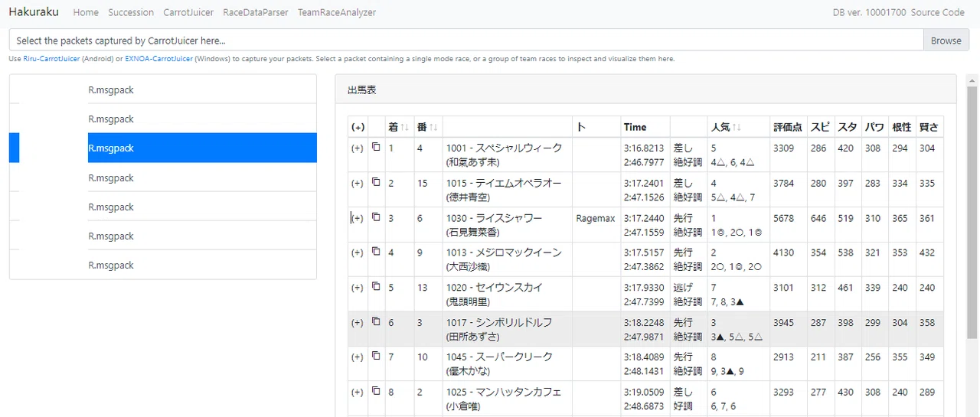The width and height of the screenshot is (980, 417).
Task: Click evaluation score 3945
Action: pyautogui.click(x=784, y=323)
